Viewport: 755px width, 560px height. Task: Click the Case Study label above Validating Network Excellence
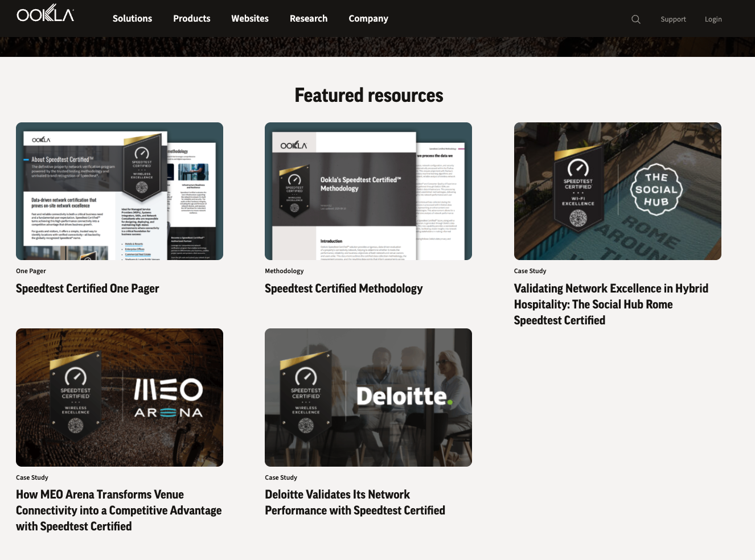tap(530, 271)
